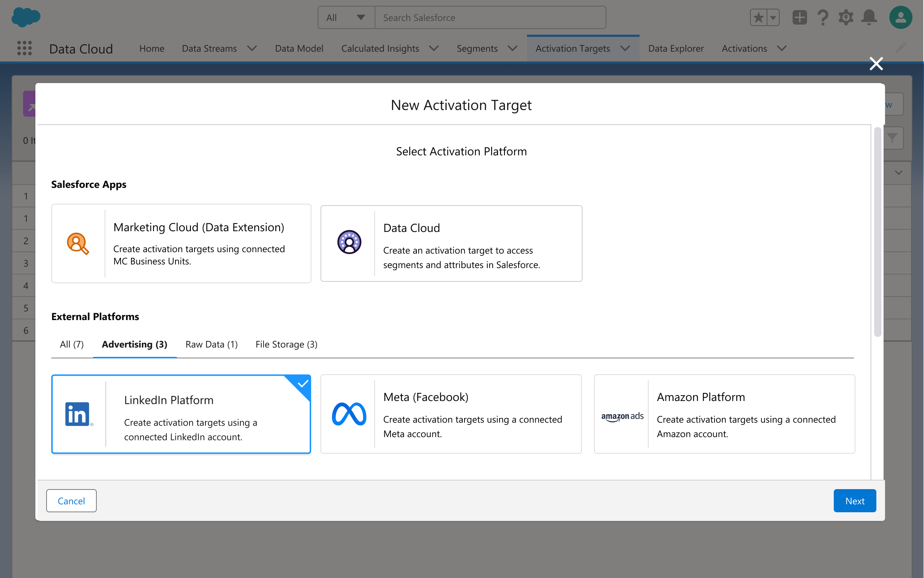The image size is (924, 578).
Task: Expand the Calculated Insights menu chevron
Action: [434, 48]
